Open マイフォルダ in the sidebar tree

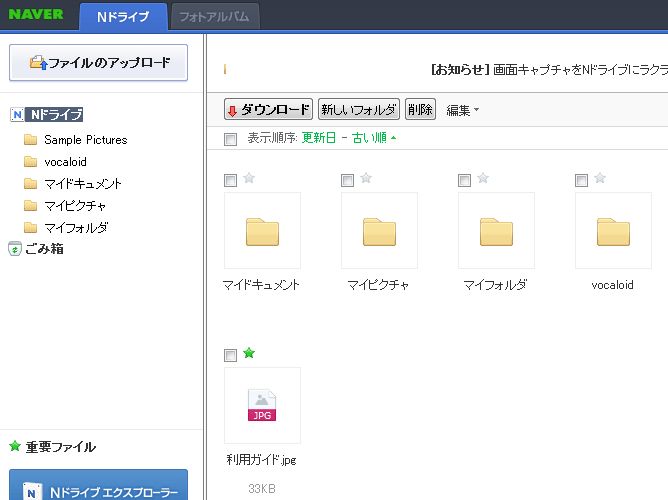click(76, 228)
